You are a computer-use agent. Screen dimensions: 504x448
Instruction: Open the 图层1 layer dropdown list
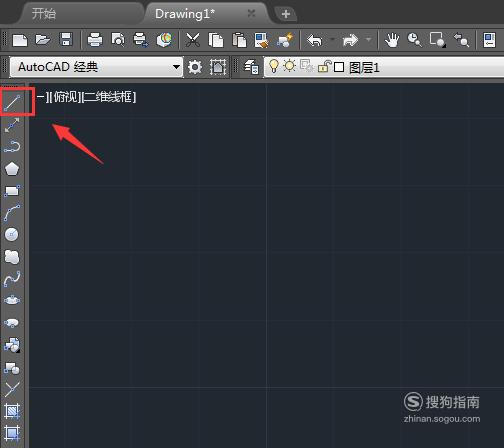click(x=384, y=67)
